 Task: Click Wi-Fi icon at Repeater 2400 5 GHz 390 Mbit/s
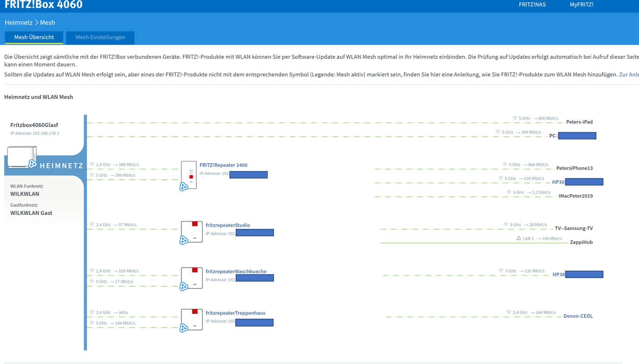[92, 175]
